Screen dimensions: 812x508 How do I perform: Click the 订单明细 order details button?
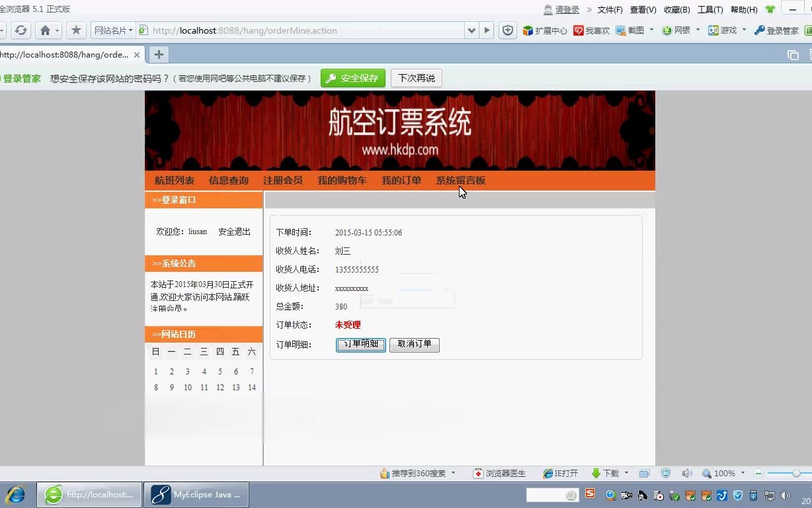[360, 344]
